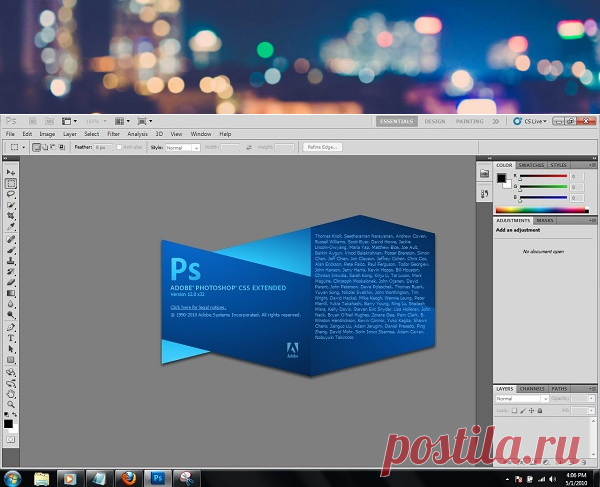
Task: Choose Subtract from selection mode
Action: coord(53,147)
